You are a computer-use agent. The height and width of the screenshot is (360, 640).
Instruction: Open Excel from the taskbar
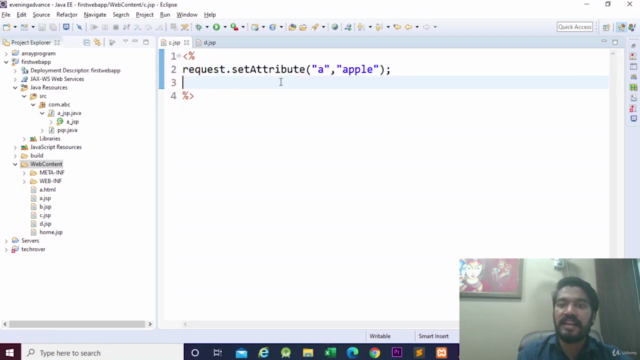[x=330, y=353]
